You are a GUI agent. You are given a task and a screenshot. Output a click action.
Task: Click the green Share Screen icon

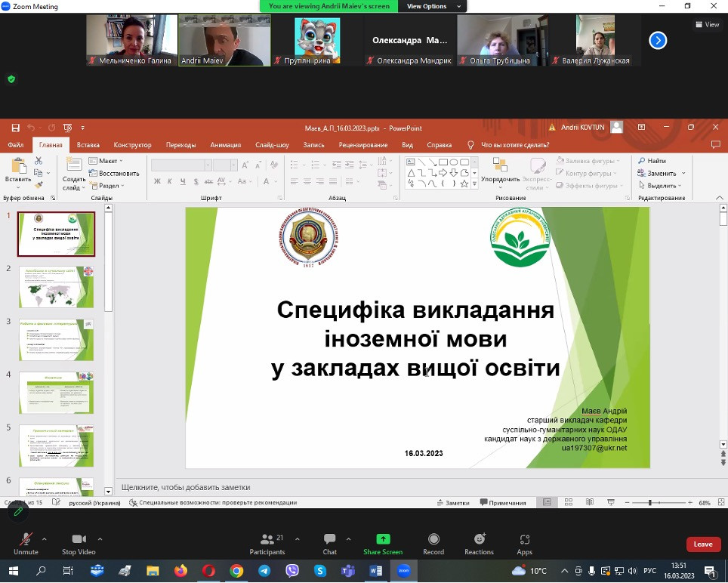click(383, 539)
